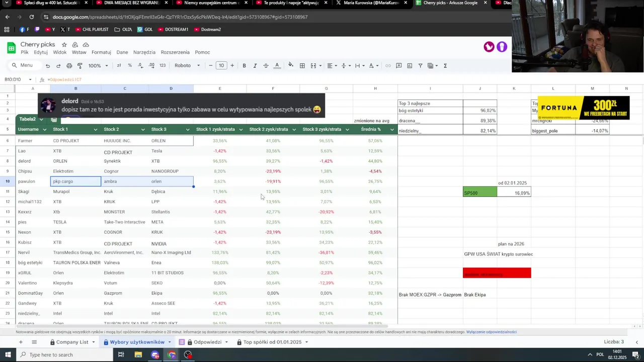Open the Wstaw menu
Viewport: 644px width, 362px height.
(79, 52)
